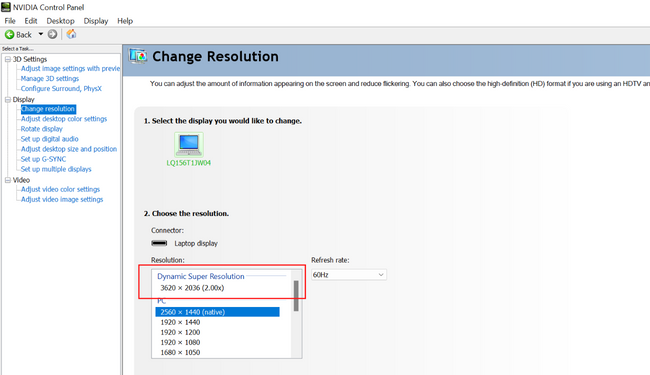Select Change resolution in the task tree
Image resolution: width=650 pixels, height=375 pixels.
coord(48,109)
